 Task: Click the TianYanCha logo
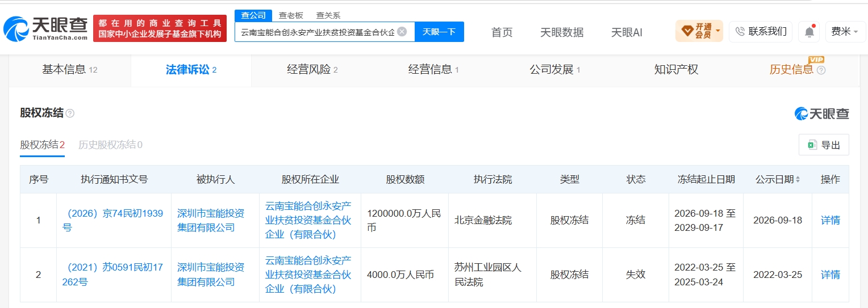45,28
